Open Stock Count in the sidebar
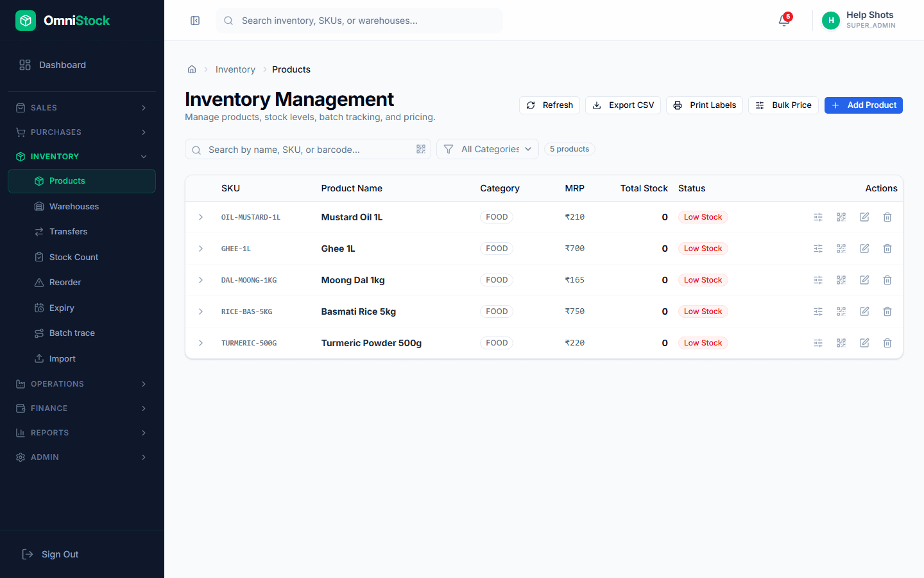 pos(81,257)
